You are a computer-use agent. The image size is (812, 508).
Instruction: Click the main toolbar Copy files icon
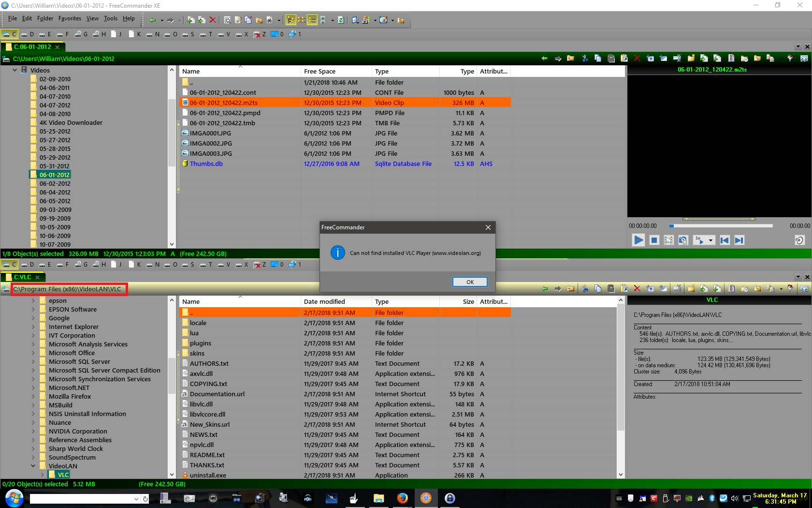(x=190, y=20)
